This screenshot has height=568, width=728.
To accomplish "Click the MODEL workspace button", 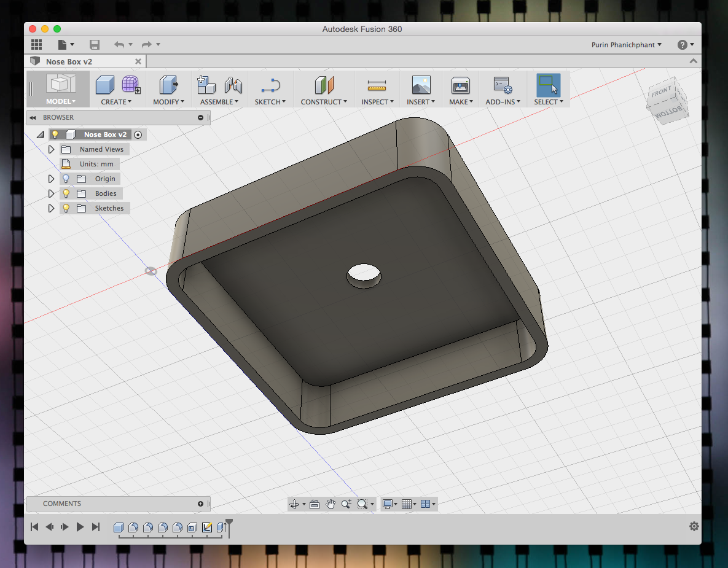I will (x=60, y=89).
